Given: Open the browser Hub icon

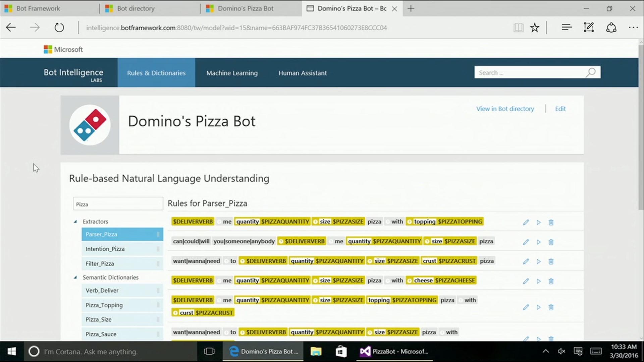Looking at the screenshot, I should [x=567, y=27].
